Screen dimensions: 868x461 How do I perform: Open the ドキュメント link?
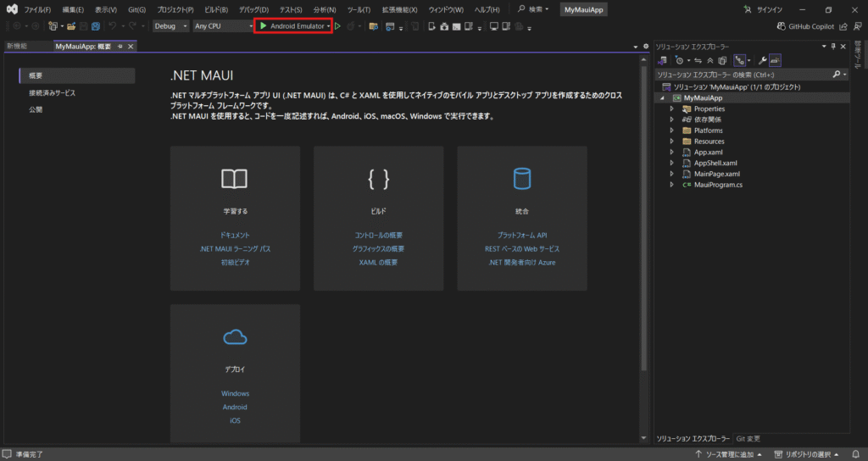235,236
